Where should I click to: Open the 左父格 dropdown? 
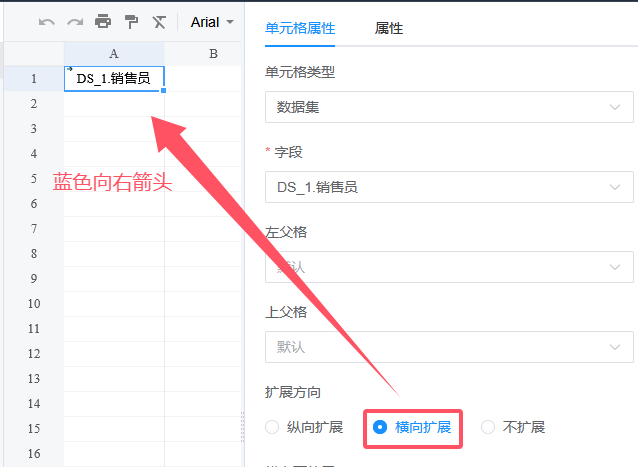coord(449,267)
